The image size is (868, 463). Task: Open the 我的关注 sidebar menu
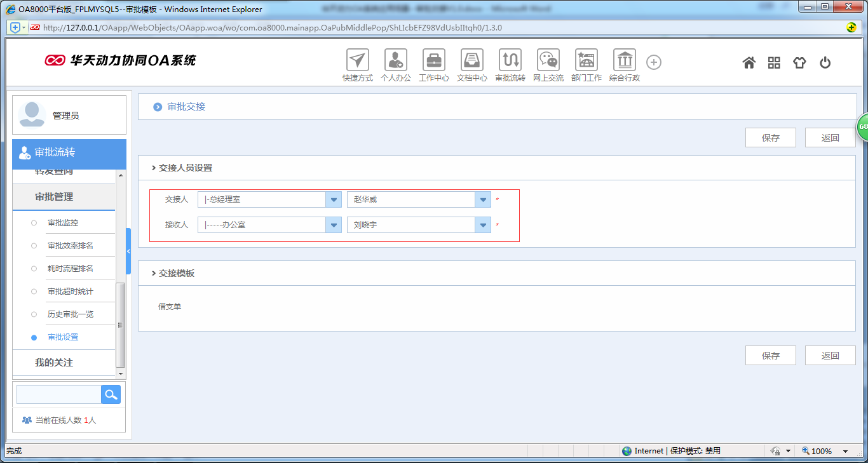54,363
